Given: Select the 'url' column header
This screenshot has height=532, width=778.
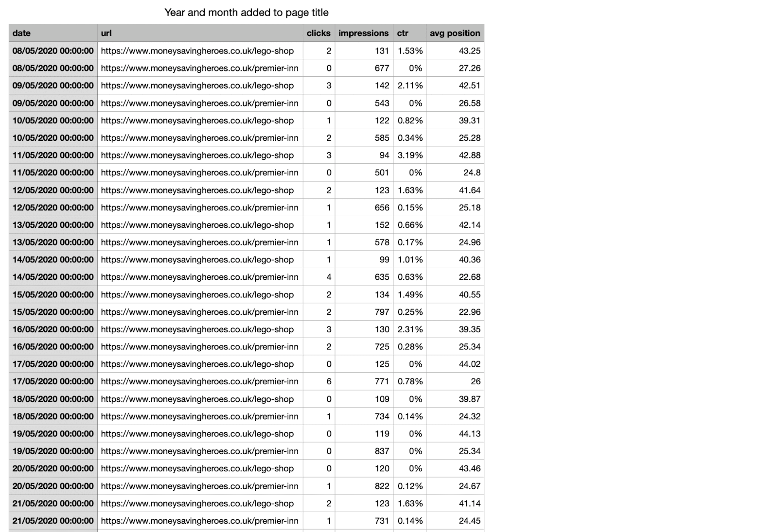Looking at the screenshot, I should [x=200, y=33].
